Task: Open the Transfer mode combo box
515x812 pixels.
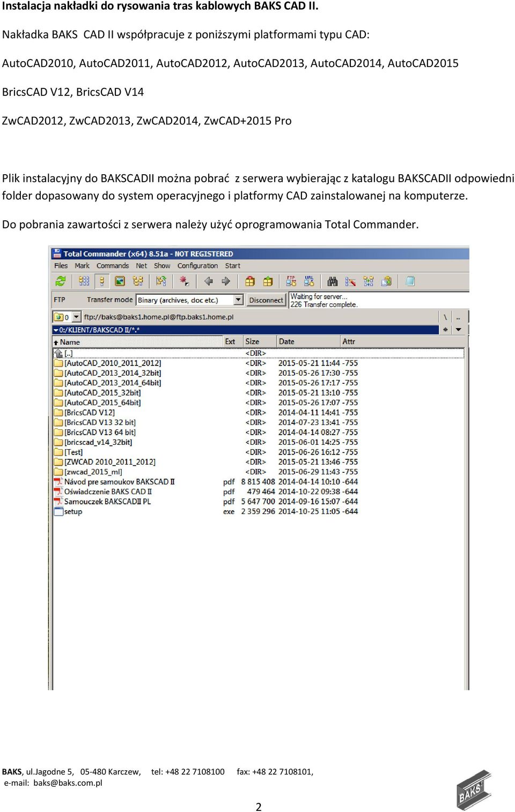Action: click(x=189, y=300)
